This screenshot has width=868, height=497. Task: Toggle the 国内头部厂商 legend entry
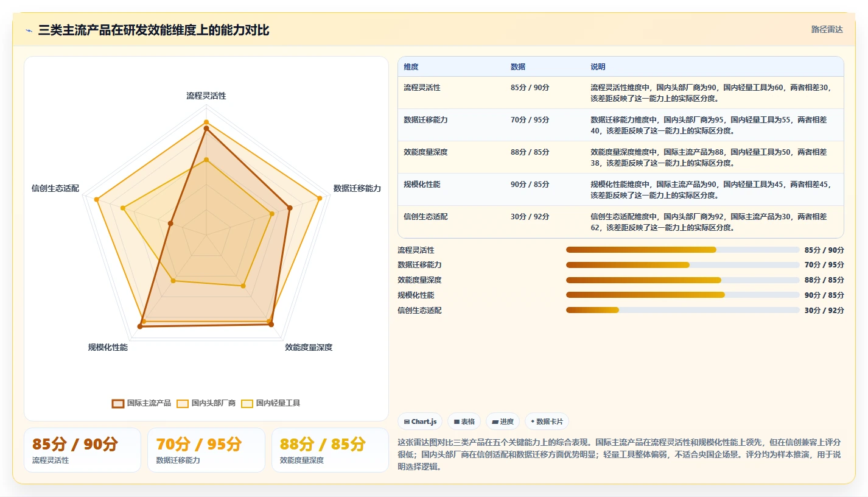206,403
